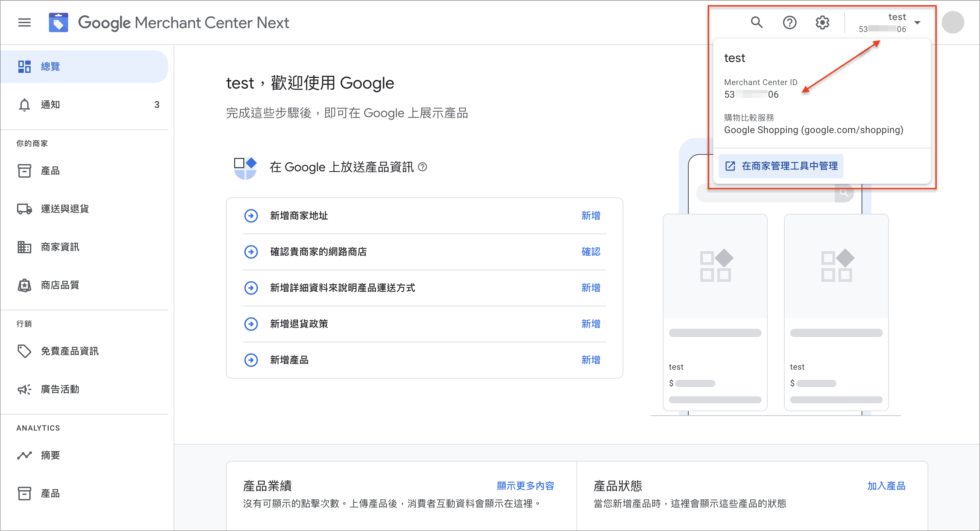The height and width of the screenshot is (531, 980).
Task: Click 新增 link for 產品運送方式
Action: [x=590, y=288]
